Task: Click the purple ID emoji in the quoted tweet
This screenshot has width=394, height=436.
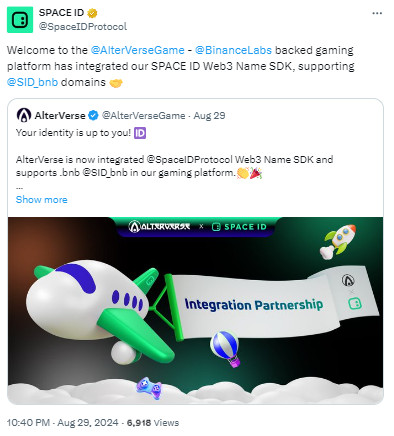Action: [x=140, y=133]
